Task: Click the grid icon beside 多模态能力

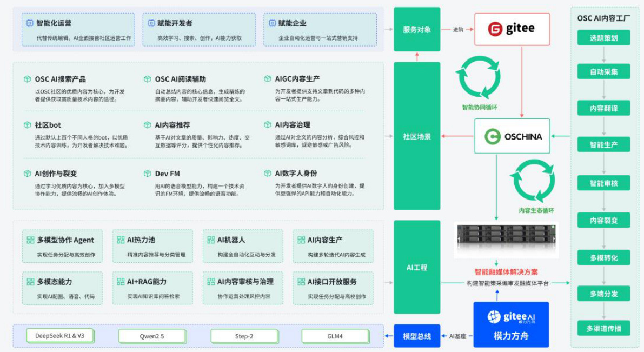Action: [x=30, y=282]
